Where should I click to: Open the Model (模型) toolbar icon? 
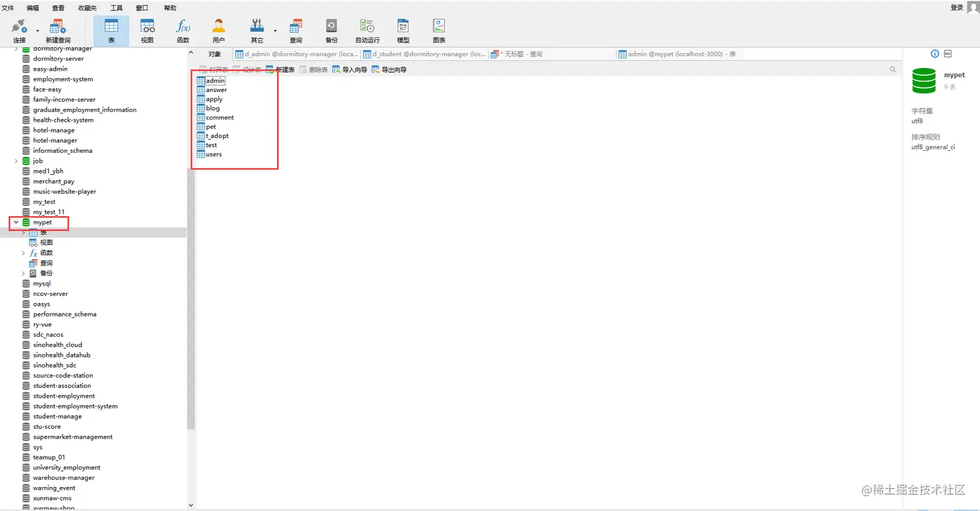coord(403,26)
